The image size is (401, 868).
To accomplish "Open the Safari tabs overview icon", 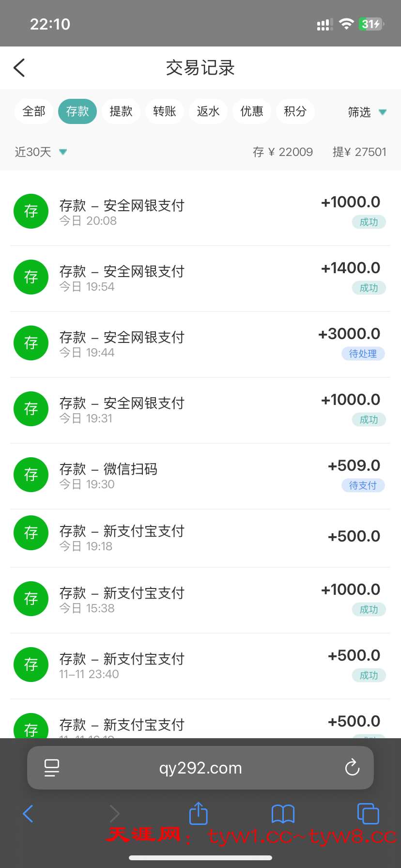I will 368,813.
